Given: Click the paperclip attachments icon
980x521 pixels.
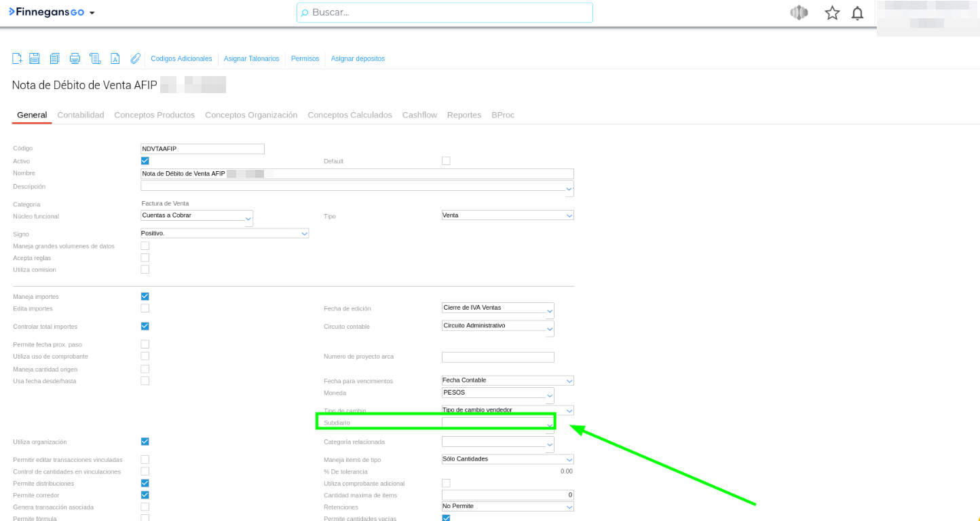Looking at the screenshot, I should pos(135,58).
